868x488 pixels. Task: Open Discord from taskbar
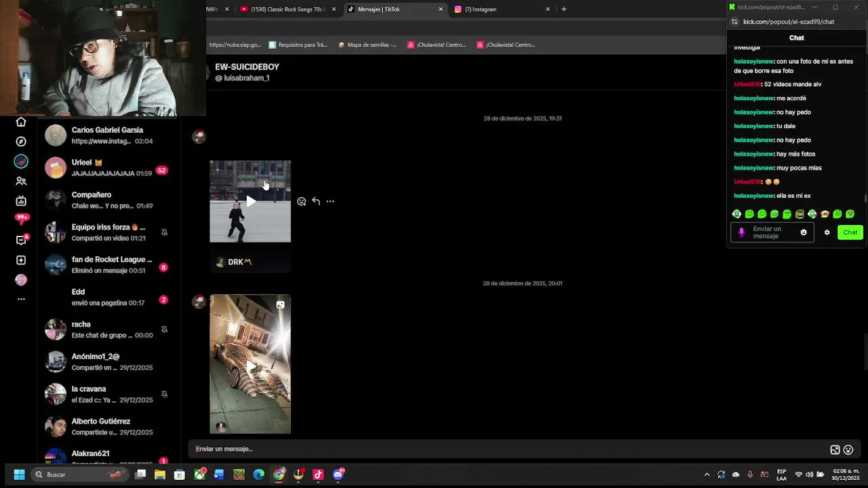pyautogui.click(x=338, y=474)
